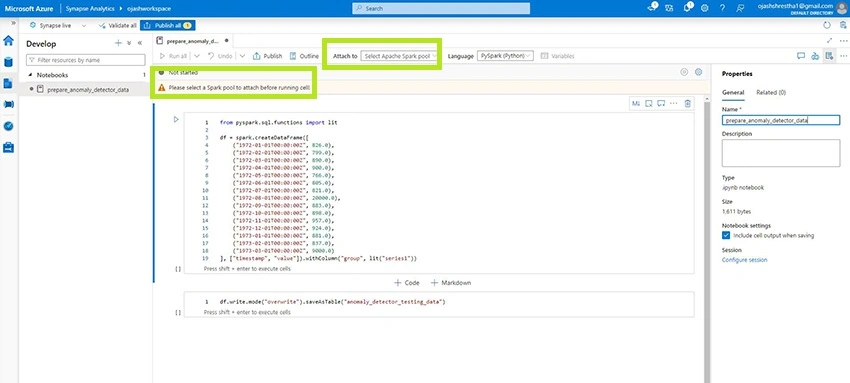
Task: Click the Filter resources by name field
Action: click(x=86, y=60)
